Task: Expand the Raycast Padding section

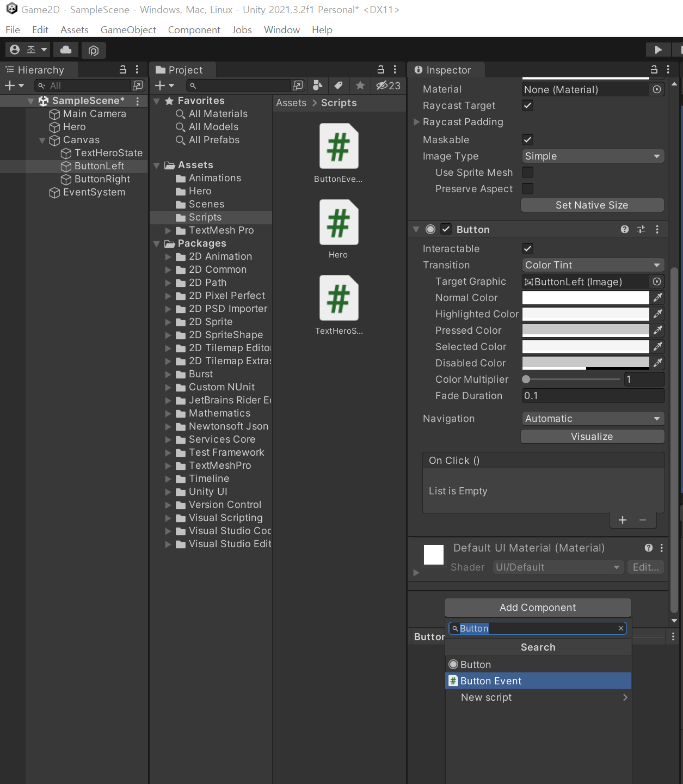Action: click(x=417, y=122)
